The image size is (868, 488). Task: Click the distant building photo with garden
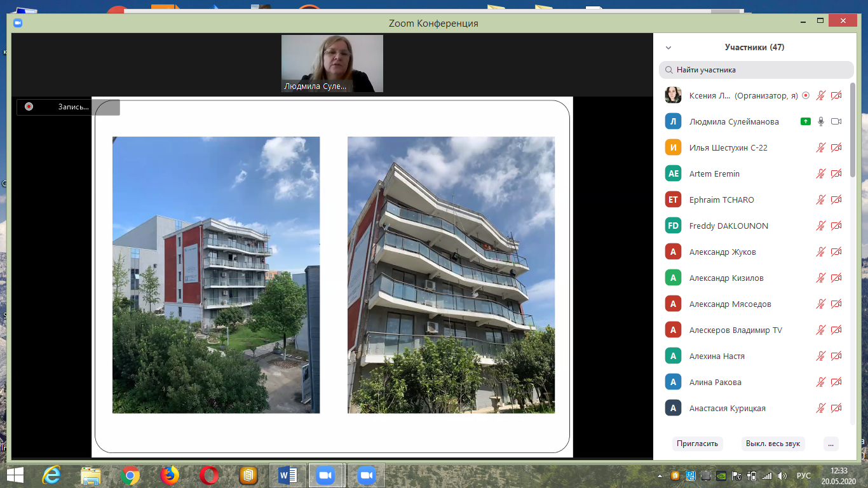pyautogui.click(x=216, y=274)
